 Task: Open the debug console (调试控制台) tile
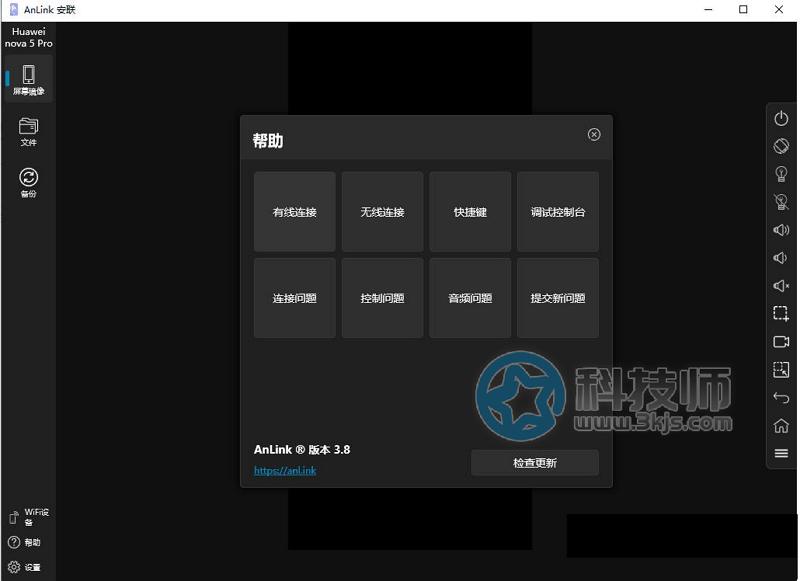(x=558, y=212)
